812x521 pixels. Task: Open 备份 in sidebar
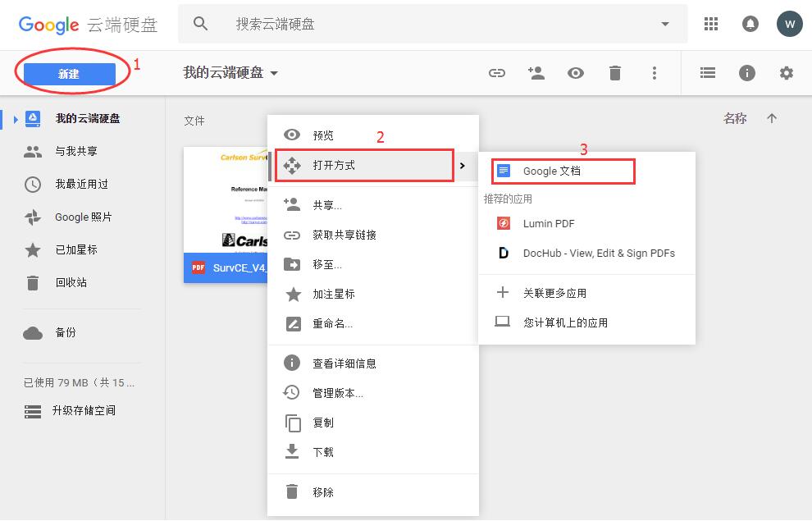click(x=66, y=332)
